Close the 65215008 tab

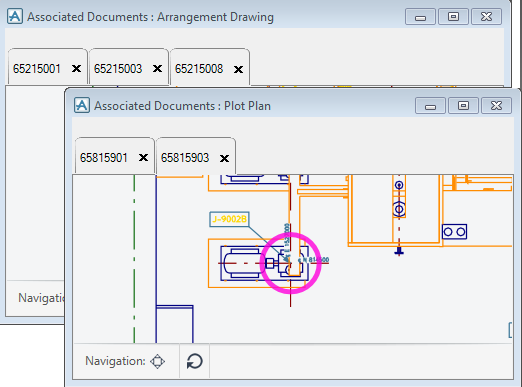pyautogui.click(x=238, y=69)
